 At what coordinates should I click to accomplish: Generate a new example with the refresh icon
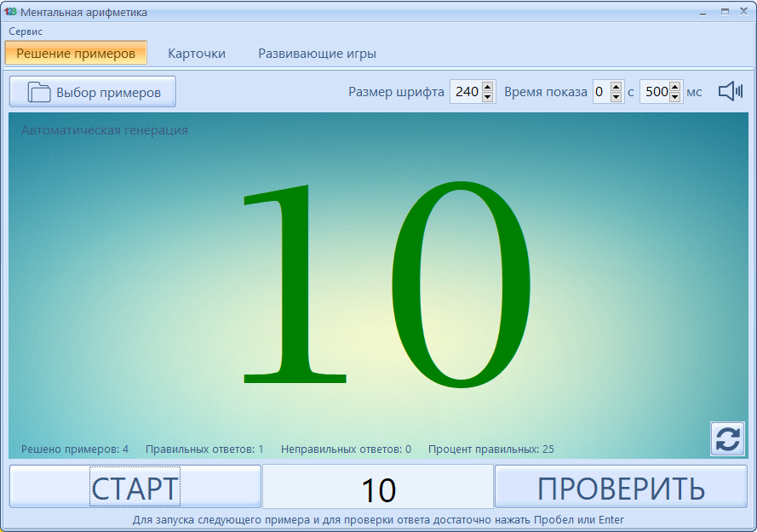(728, 438)
